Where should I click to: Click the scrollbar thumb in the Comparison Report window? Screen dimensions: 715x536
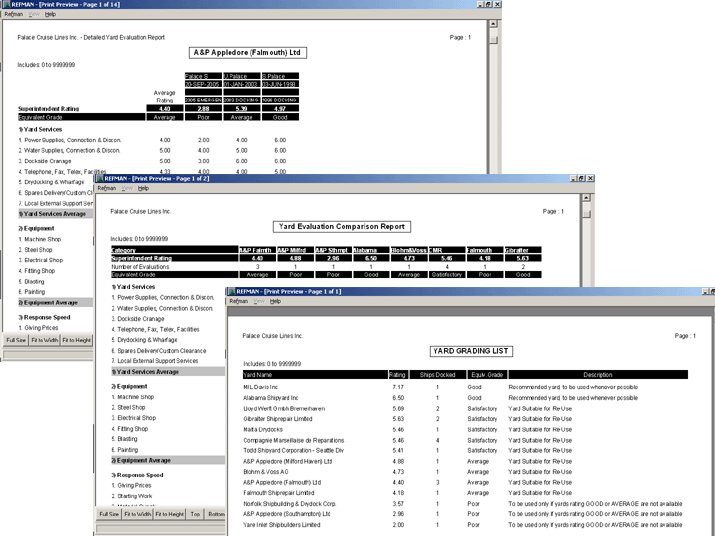pyautogui.click(x=587, y=212)
